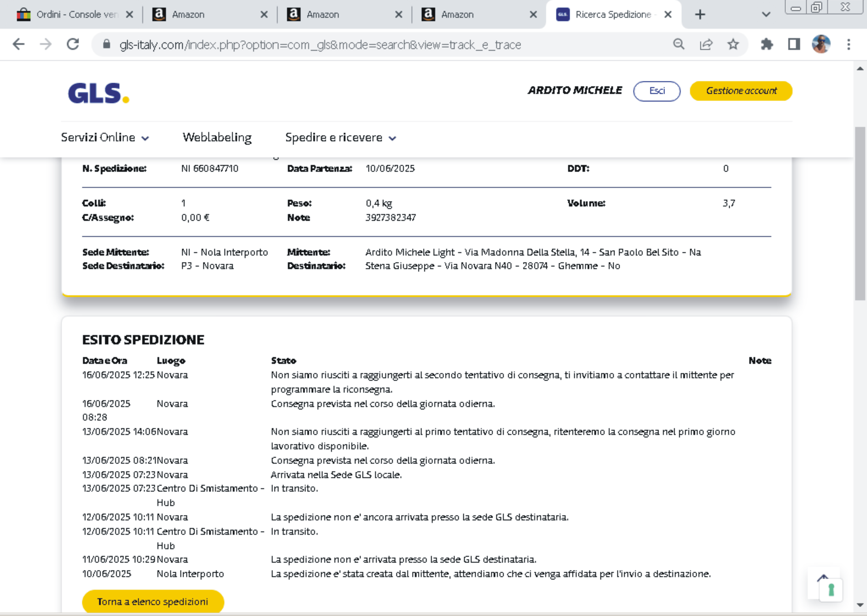Open the Chrome profile avatar

pyautogui.click(x=821, y=44)
